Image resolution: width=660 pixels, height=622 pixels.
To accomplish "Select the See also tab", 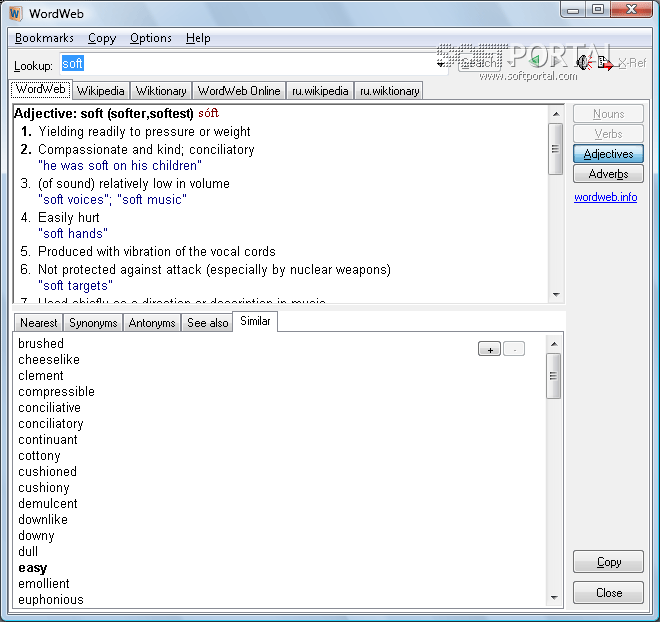I will tap(208, 323).
